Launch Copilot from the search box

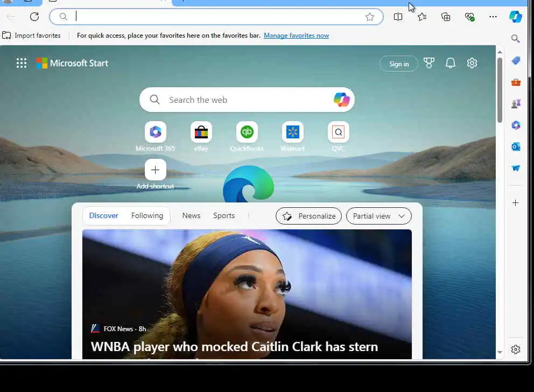(x=342, y=100)
